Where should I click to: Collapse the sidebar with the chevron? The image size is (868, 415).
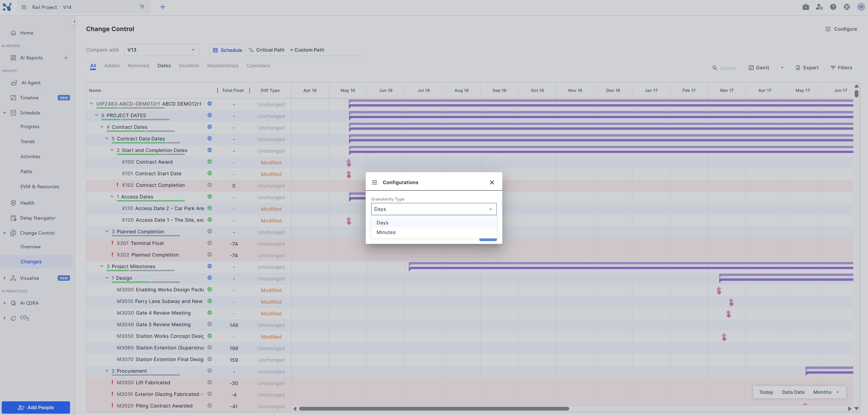tap(74, 22)
